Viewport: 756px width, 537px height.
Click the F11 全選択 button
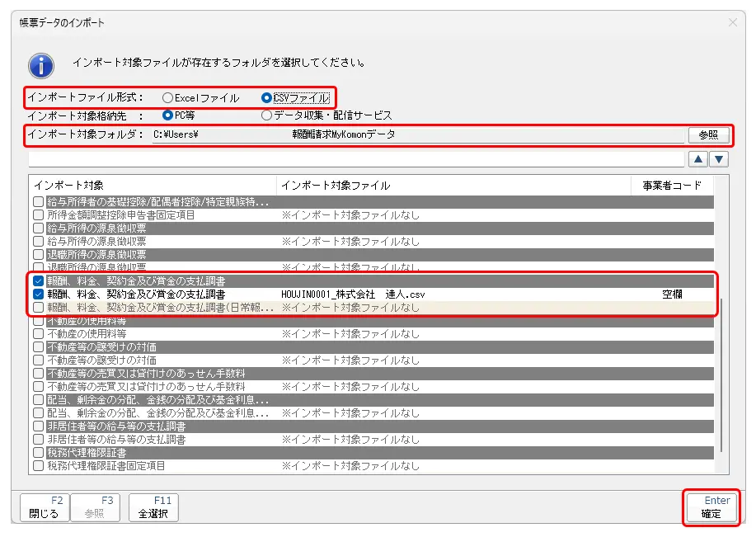click(153, 507)
